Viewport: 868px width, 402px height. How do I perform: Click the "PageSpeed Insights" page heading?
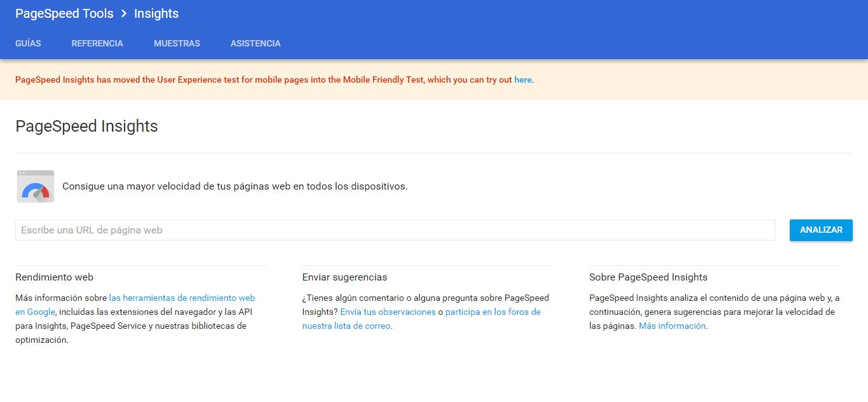point(86,126)
